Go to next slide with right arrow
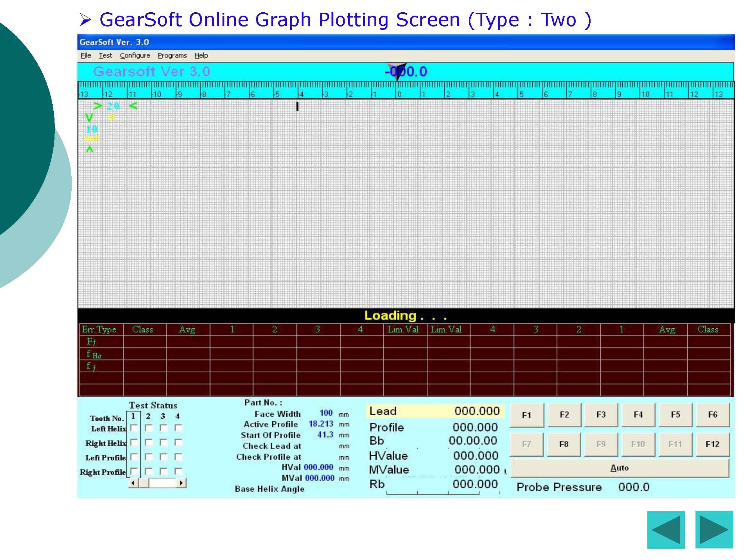Viewport: 747px width, 560px height. [x=714, y=529]
